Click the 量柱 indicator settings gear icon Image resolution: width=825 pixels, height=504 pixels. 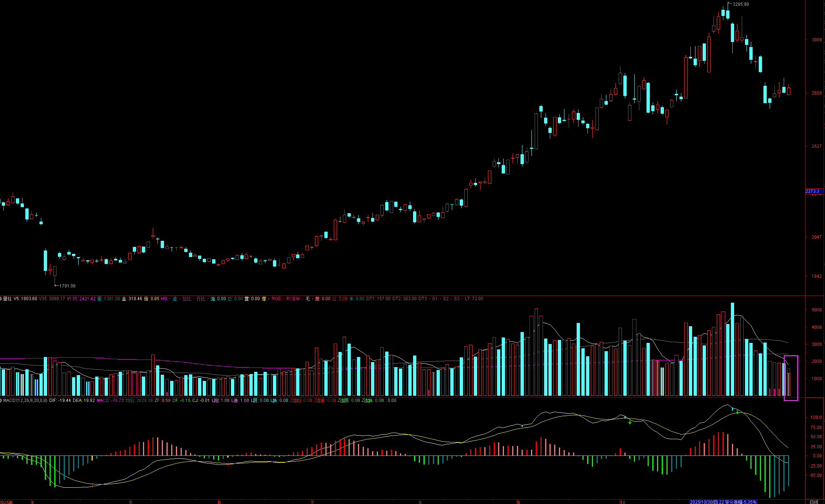[x=1, y=299]
